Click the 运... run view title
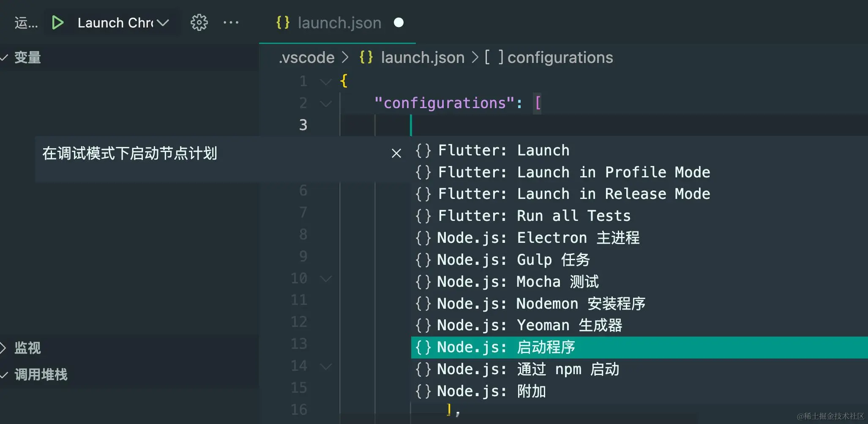 [x=26, y=23]
